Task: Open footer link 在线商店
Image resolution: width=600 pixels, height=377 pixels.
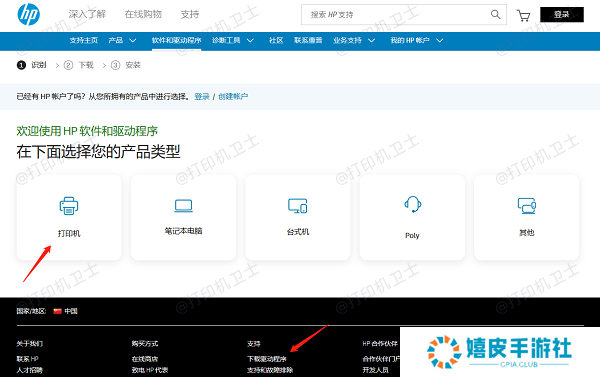Action: click(x=145, y=359)
